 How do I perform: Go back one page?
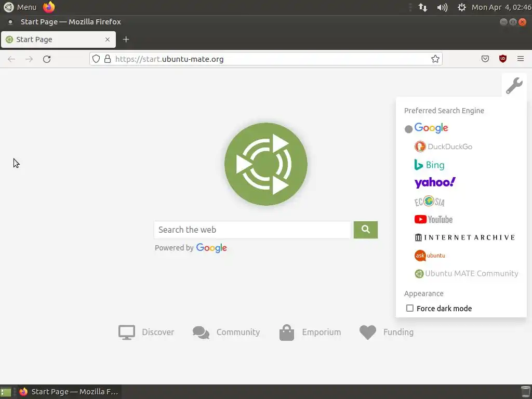click(x=11, y=59)
